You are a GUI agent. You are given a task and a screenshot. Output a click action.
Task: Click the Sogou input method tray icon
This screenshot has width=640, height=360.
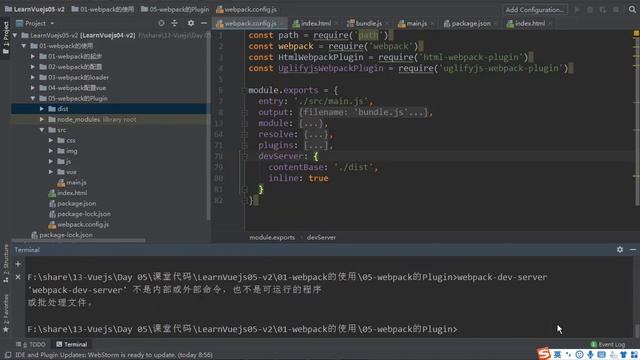coord(543,353)
